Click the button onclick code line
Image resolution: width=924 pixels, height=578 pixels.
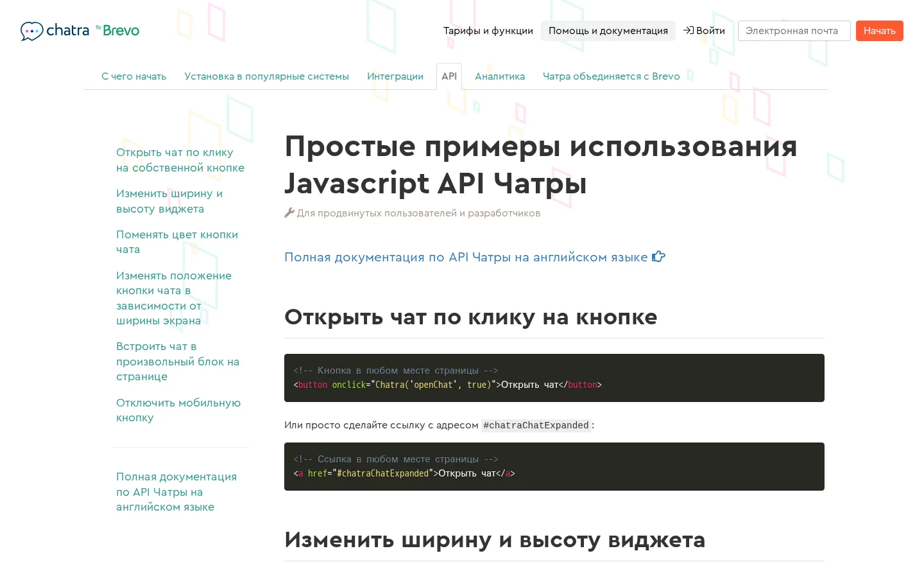(448, 385)
